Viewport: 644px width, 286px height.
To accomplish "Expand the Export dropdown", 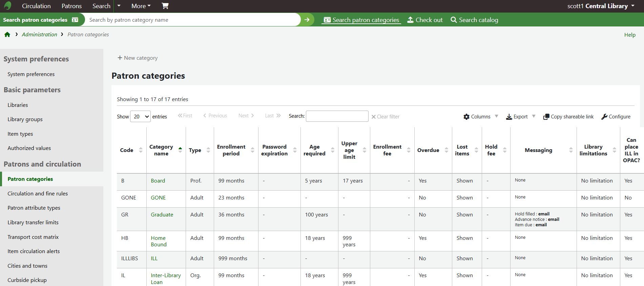I will 520,117.
